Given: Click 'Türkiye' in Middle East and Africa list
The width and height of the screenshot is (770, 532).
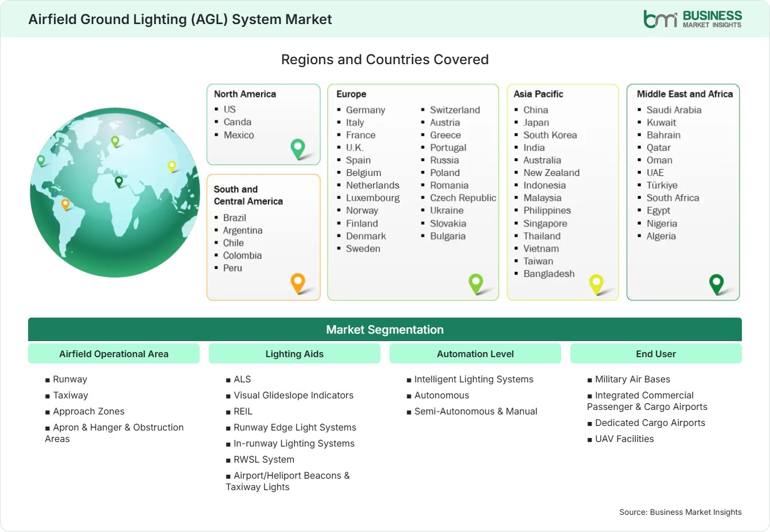Looking at the screenshot, I should 662,186.
